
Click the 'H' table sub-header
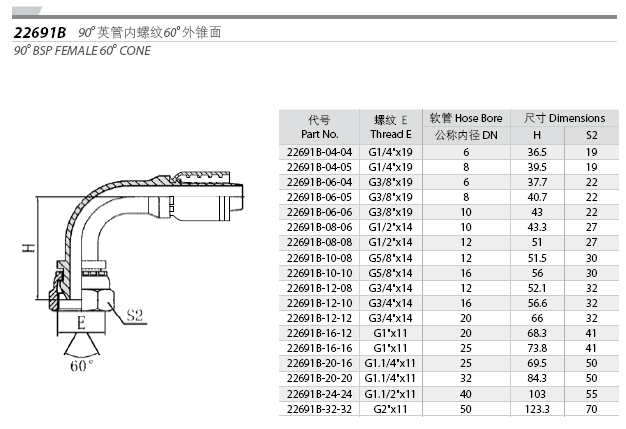coord(537,135)
